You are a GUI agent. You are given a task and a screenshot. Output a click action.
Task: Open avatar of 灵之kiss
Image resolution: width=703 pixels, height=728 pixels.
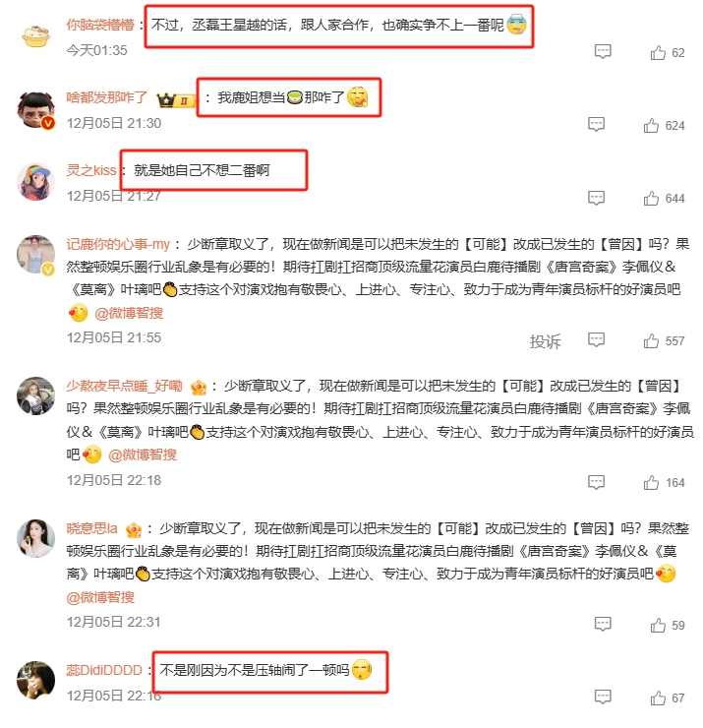pos(35,182)
